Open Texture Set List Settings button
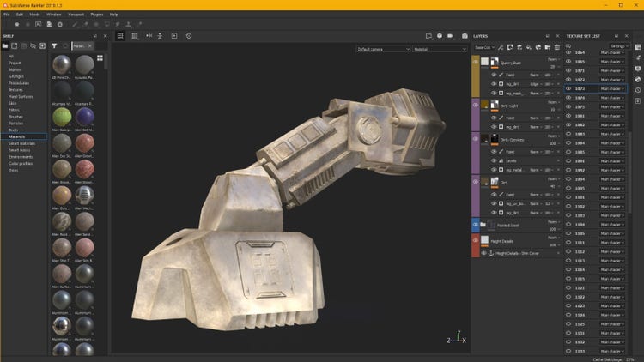This screenshot has width=644, height=362. coord(618,45)
